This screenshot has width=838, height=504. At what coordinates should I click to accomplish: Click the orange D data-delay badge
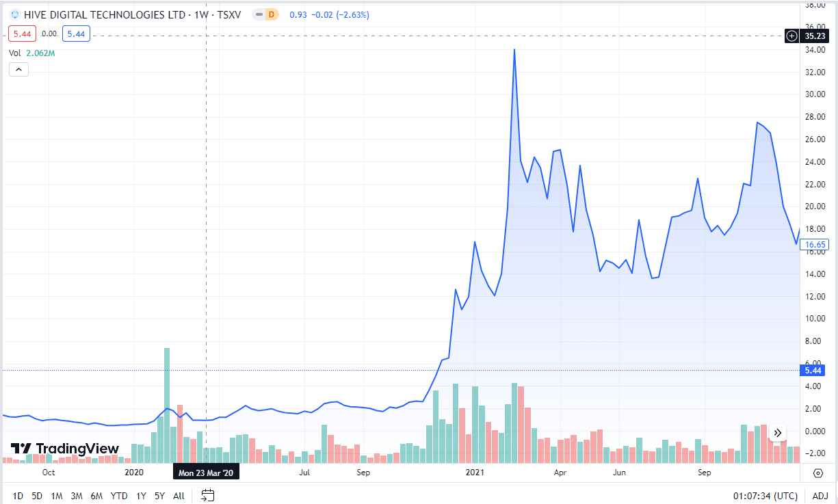pyautogui.click(x=272, y=14)
